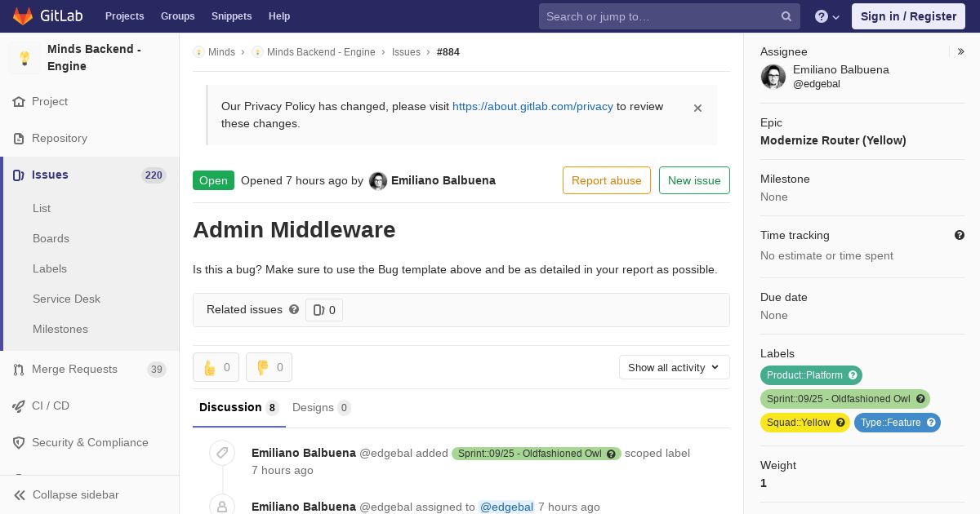
Task: Open the Projects menu
Action: pyautogui.click(x=125, y=16)
